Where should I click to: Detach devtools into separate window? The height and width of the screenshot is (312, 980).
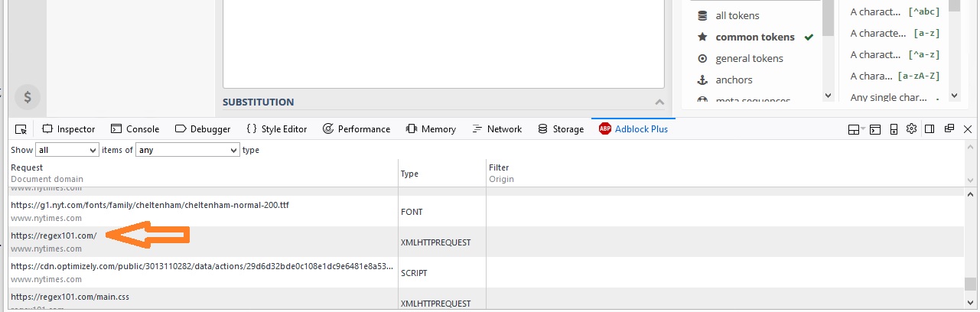[949, 129]
